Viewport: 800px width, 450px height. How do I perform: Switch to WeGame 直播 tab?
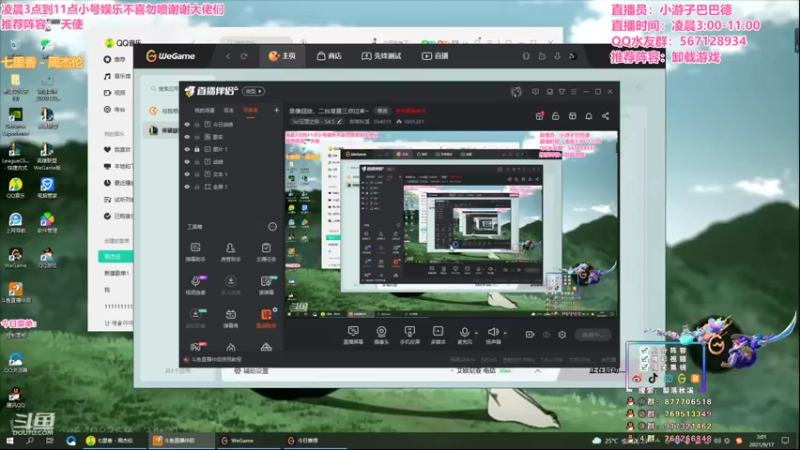pyautogui.click(x=435, y=56)
